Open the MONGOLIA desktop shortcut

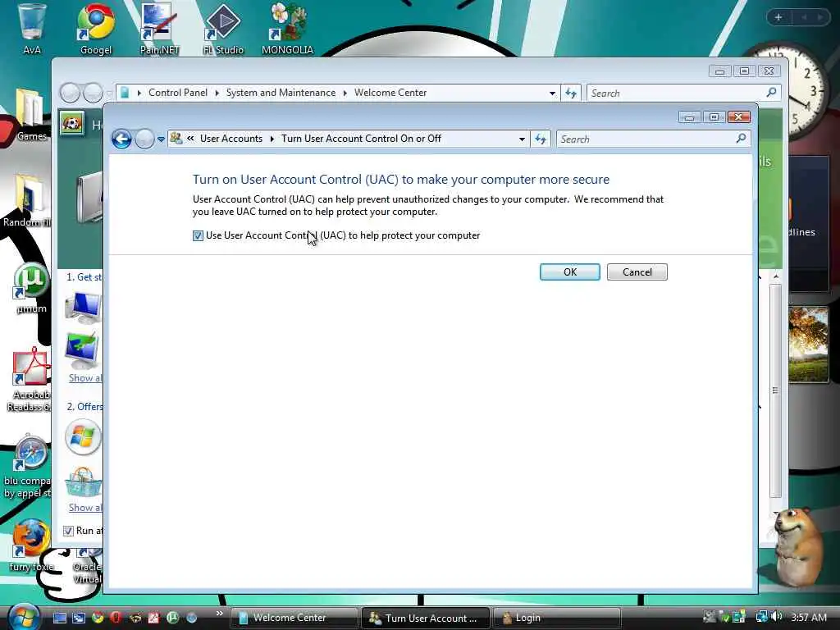click(x=287, y=30)
